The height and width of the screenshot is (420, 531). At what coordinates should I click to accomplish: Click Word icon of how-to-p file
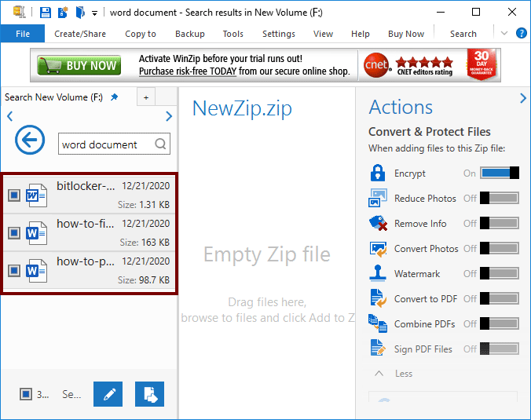pos(36,270)
